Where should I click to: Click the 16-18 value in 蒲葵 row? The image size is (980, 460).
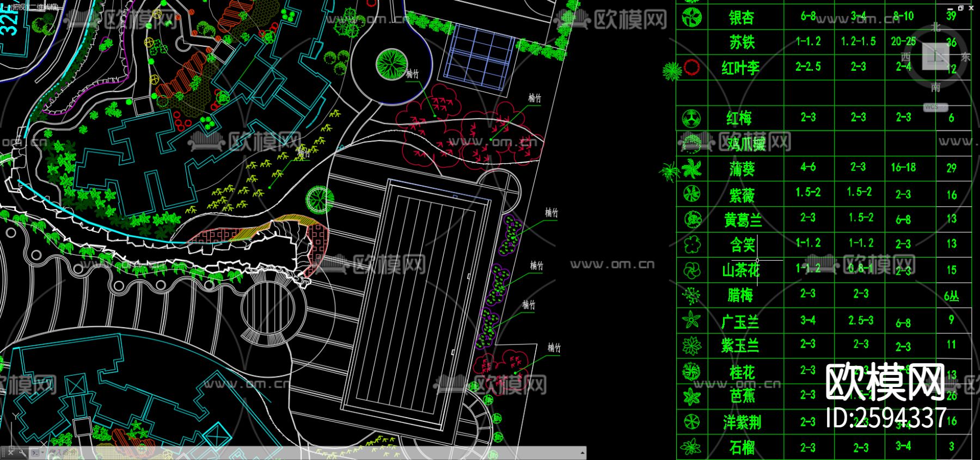point(903,168)
